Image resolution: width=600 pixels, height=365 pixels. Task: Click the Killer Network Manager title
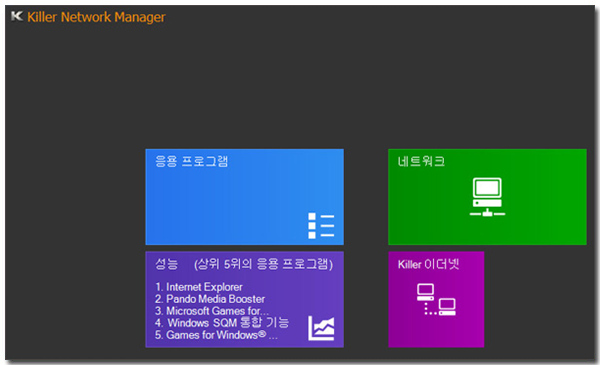tap(96, 17)
